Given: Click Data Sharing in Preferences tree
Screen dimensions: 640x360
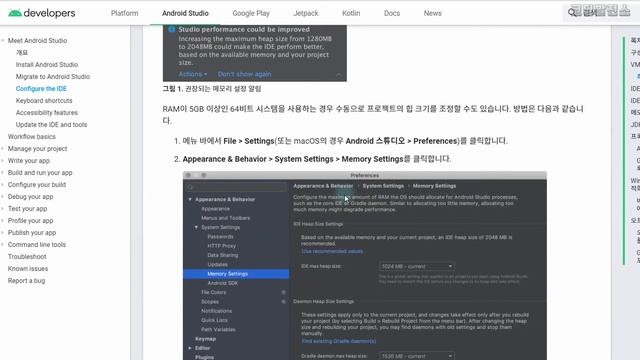Looking at the screenshot, I should click(x=222, y=255).
